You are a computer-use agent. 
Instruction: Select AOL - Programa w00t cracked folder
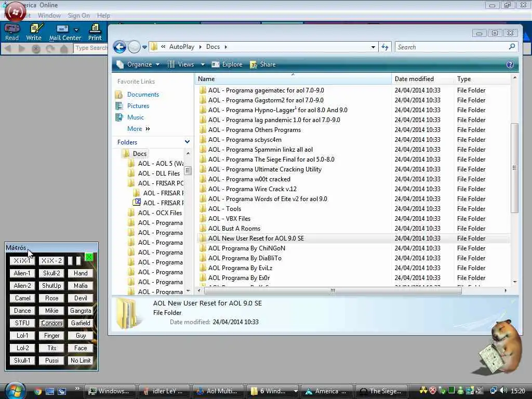[x=249, y=179]
